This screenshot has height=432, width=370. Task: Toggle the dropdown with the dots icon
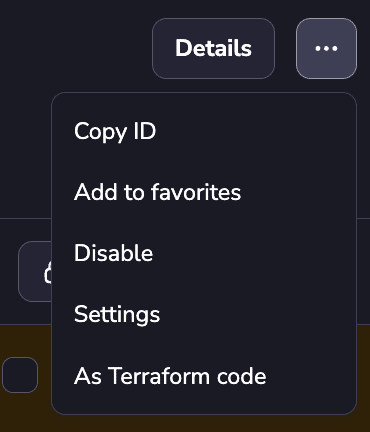(326, 49)
